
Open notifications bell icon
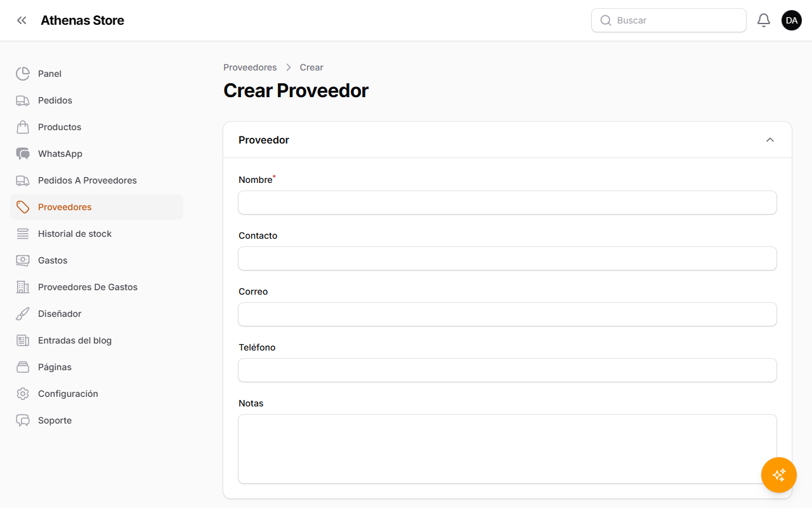(764, 20)
